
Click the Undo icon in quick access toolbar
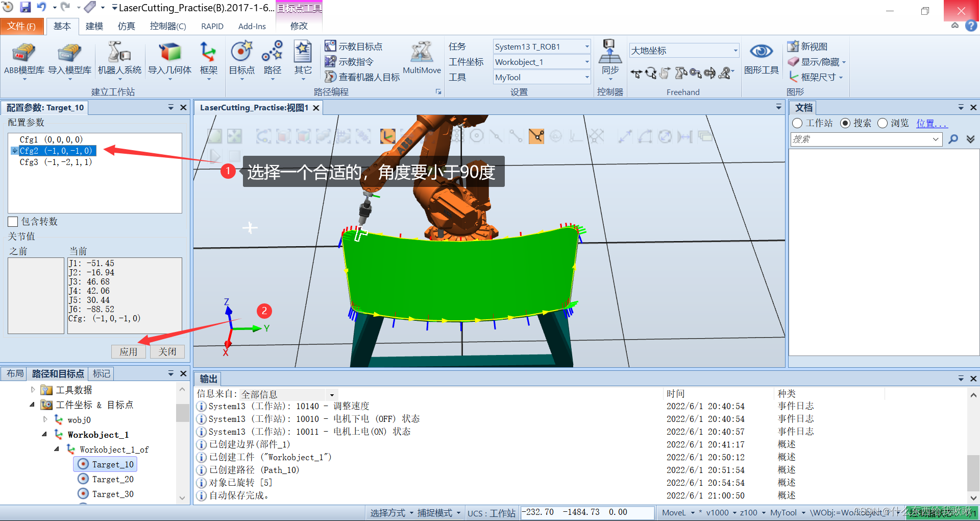(x=42, y=7)
